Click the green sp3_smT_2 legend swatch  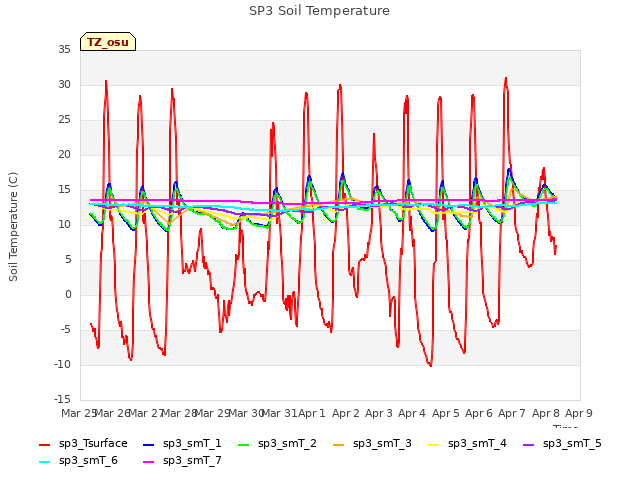(244, 444)
